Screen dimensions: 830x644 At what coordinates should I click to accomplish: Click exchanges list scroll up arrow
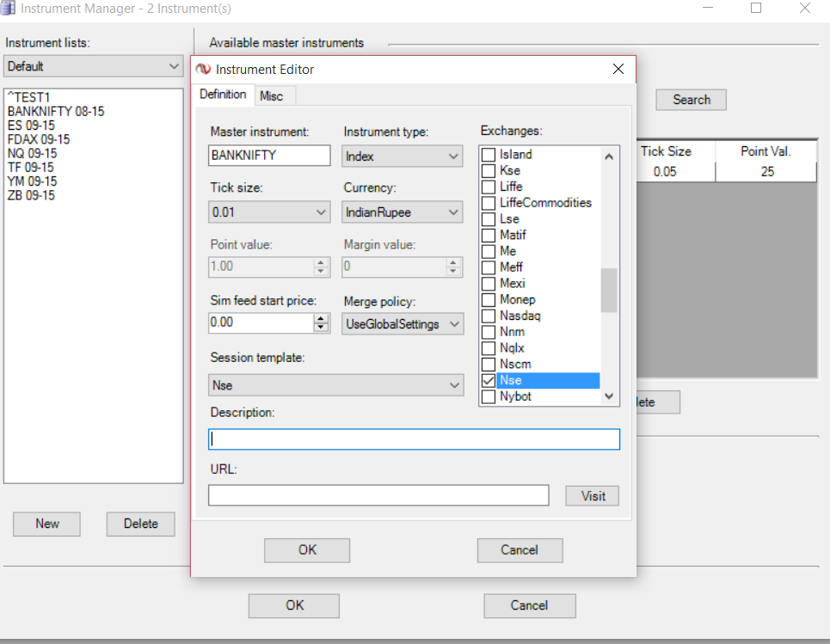coord(609,156)
